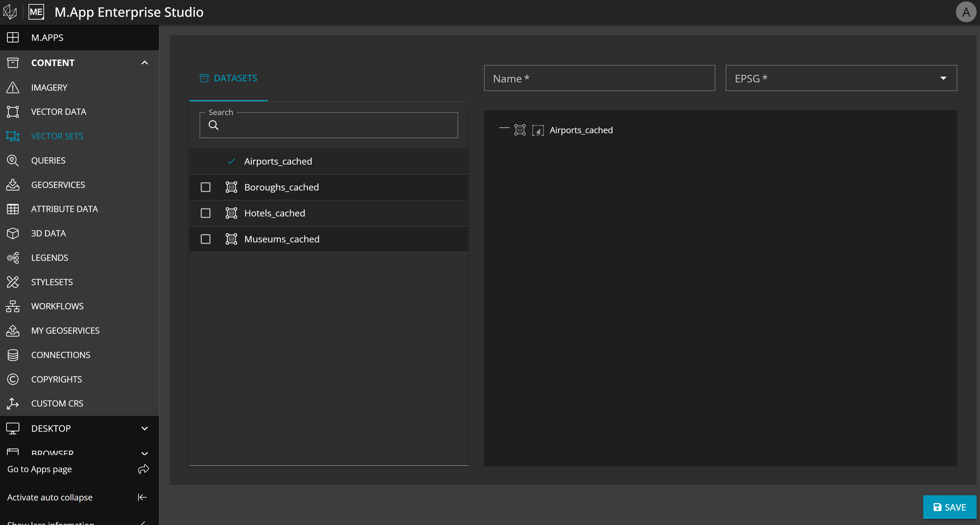Collapse the CONTENT section chevron
Viewport: 980px width, 525px height.
click(145, 63)
